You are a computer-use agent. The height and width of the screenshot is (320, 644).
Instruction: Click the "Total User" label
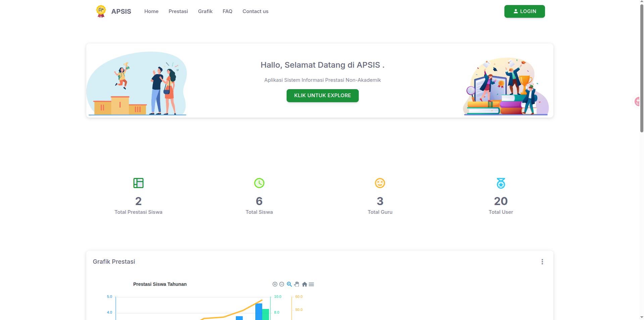[x=501, y=212]
